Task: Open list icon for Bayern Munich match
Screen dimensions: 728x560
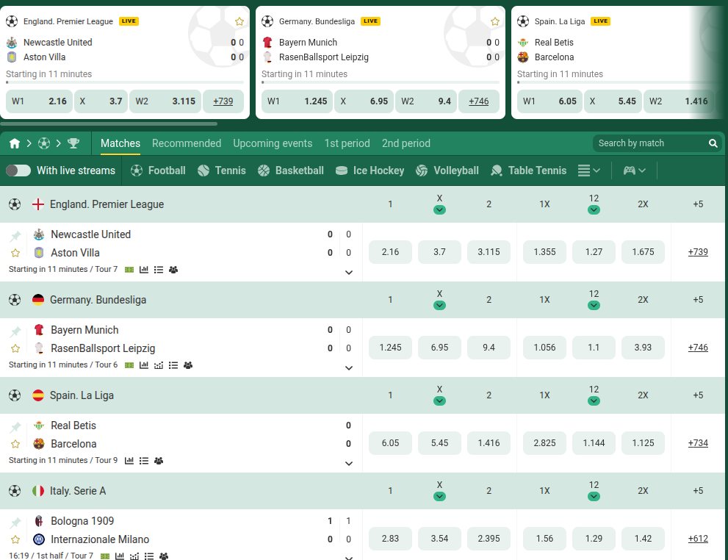Action: [x=173, y=365]
